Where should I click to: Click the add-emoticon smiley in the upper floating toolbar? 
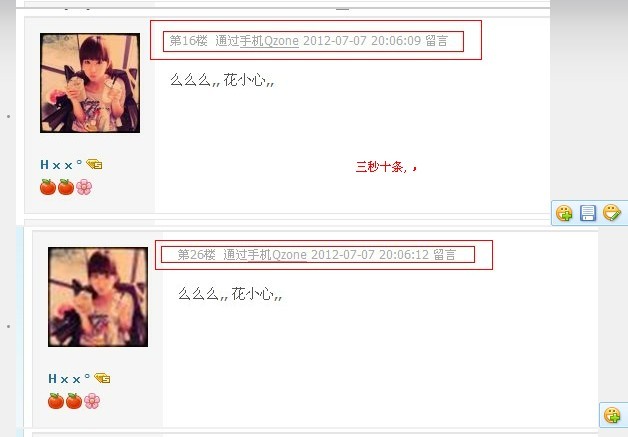564,213
